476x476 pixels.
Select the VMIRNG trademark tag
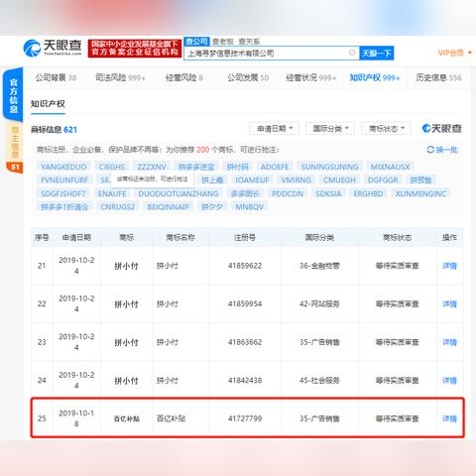297,179
